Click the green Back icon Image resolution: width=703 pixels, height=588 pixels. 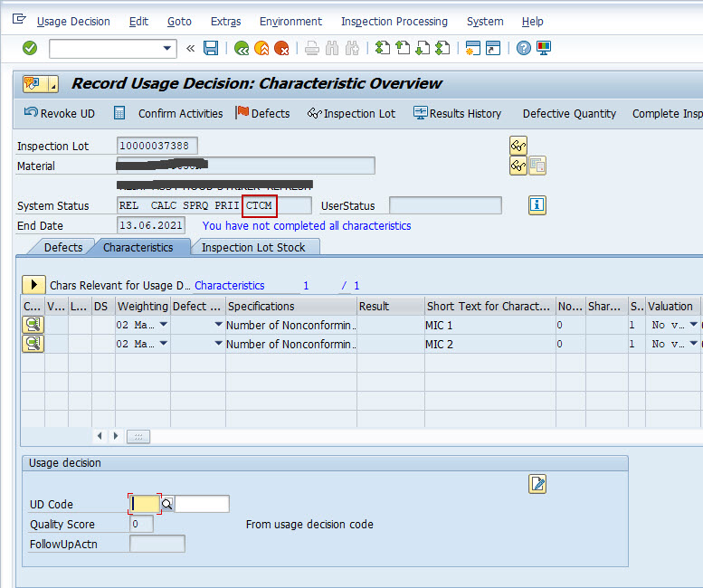pyautogui.click(x=242, y=48)
